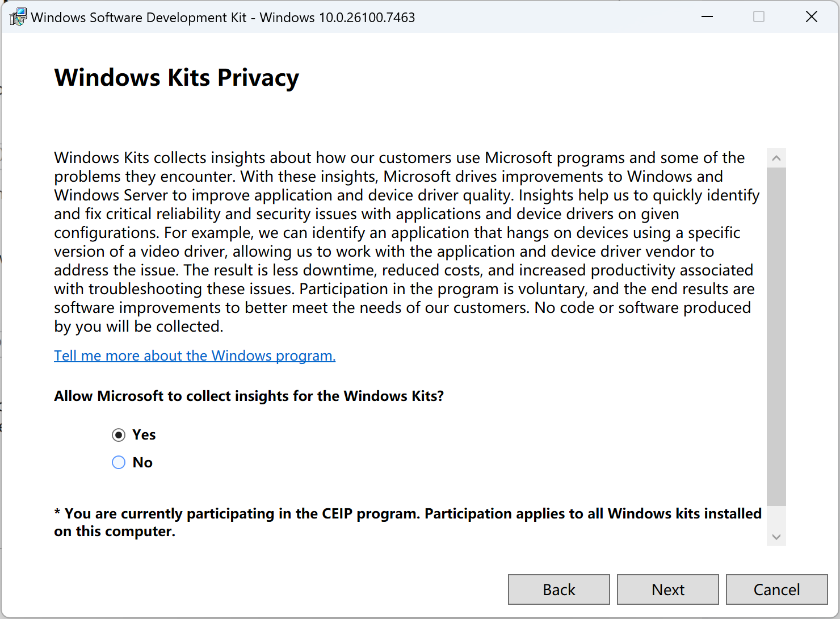
Task: Cancel the Windows SDK installation
Action: pyautogui.click(x=776, y=589)
